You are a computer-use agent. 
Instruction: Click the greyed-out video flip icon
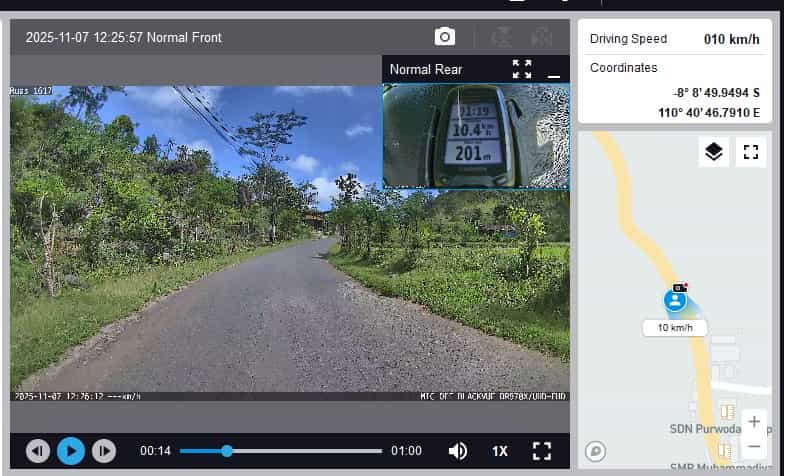(x=501, y=37)
